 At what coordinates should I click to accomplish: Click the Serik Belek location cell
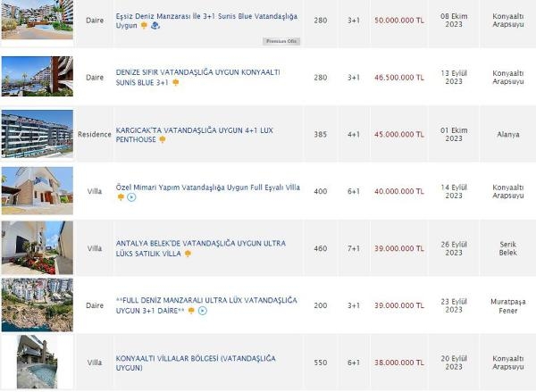(x=507, y=248)
